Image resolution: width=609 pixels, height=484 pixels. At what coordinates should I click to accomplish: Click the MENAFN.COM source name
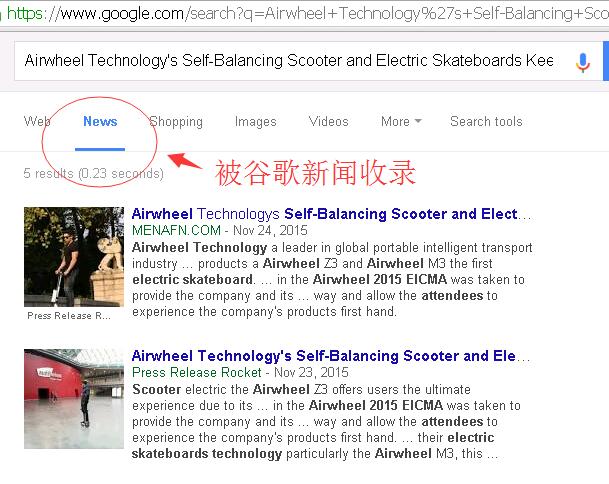tap(176, 231)
